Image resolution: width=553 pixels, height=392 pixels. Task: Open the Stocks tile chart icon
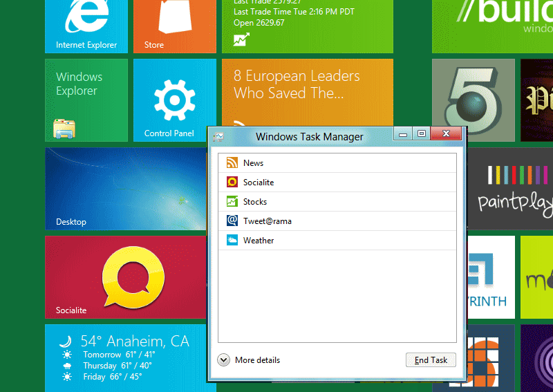click(241, 39)
